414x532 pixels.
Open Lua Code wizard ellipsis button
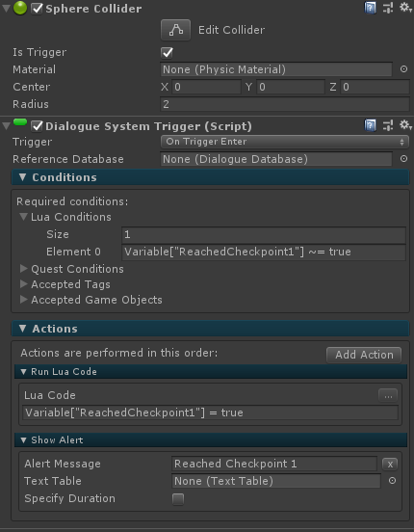pyautogui.click(x=388, y=395)
